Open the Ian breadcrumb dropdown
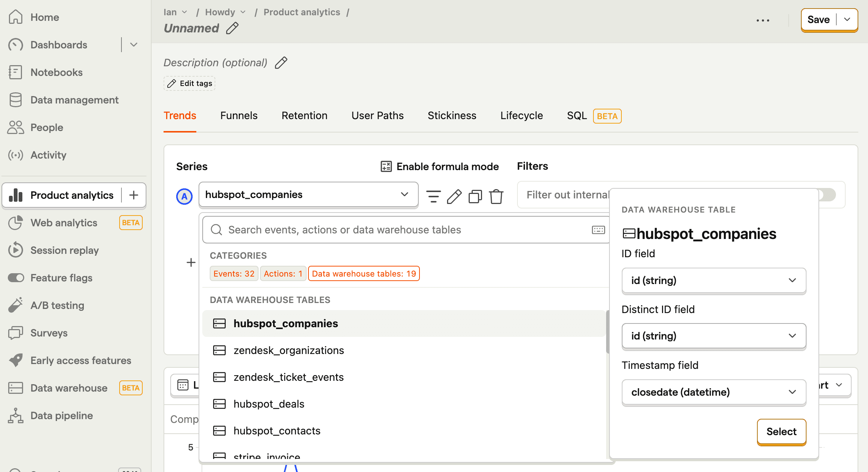 point(175,12)
